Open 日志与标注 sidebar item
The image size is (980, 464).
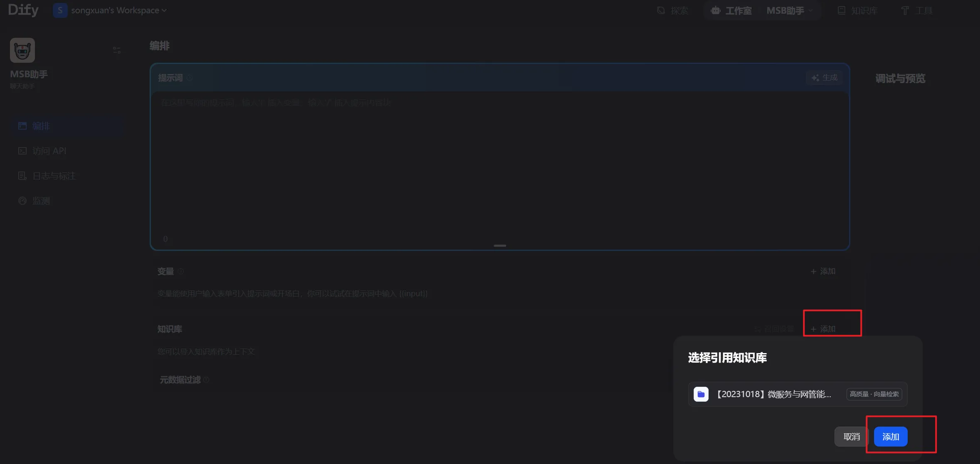point(54,176)
